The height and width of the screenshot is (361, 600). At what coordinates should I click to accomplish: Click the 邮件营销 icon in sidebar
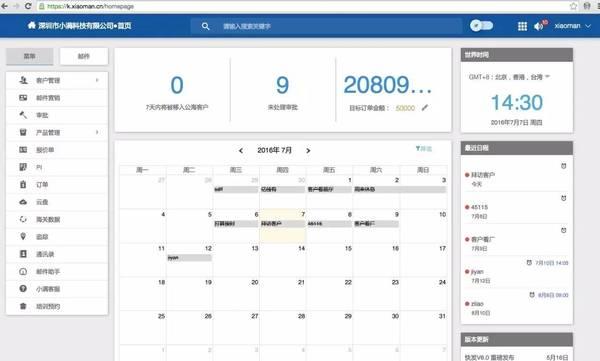pos(23,98)
